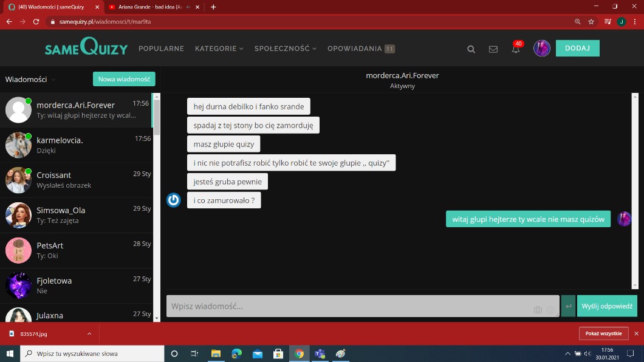644x362 pixels.
Task: Expand the Kategorie menu
Action: pyautogui.click(x=219, y=49)
